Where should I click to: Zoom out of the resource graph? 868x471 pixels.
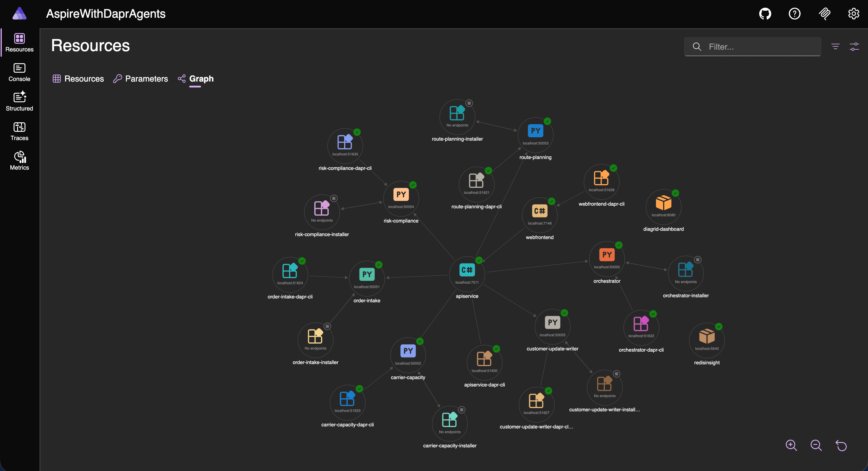pos(816,445)
